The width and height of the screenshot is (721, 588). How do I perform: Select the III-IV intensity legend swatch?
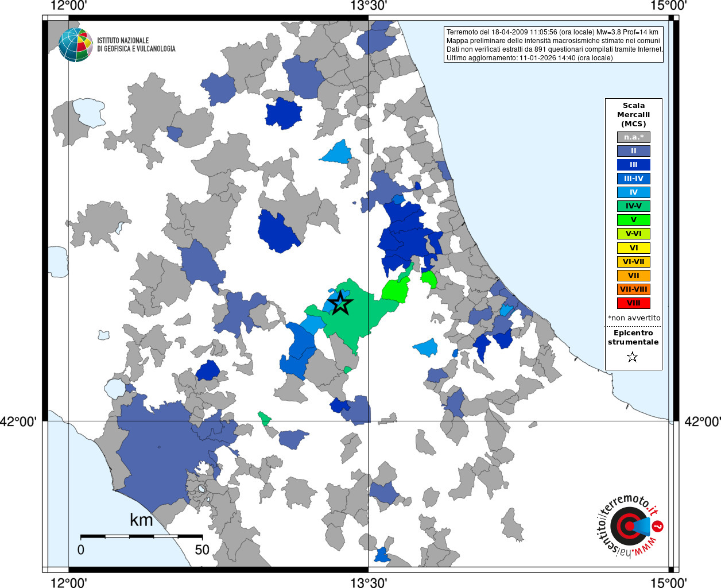[634, 179]
